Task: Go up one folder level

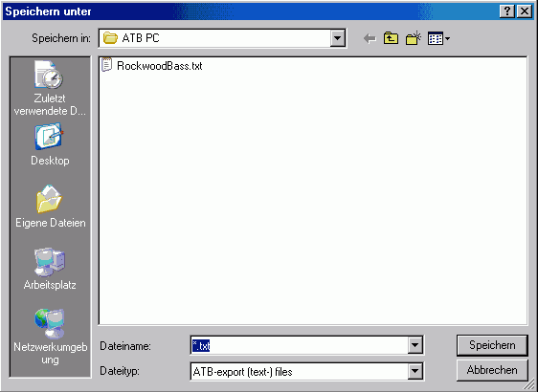Action: (391, 38)
